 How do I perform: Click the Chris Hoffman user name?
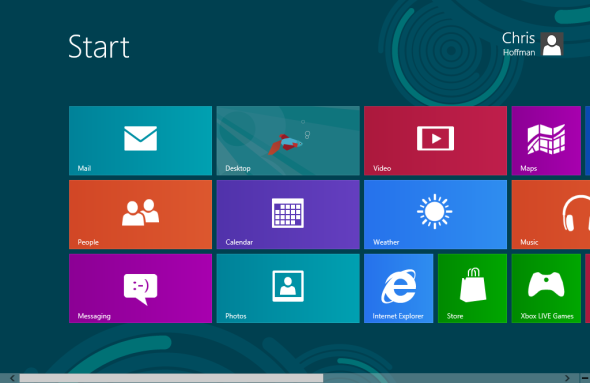(x=519, y=44)
